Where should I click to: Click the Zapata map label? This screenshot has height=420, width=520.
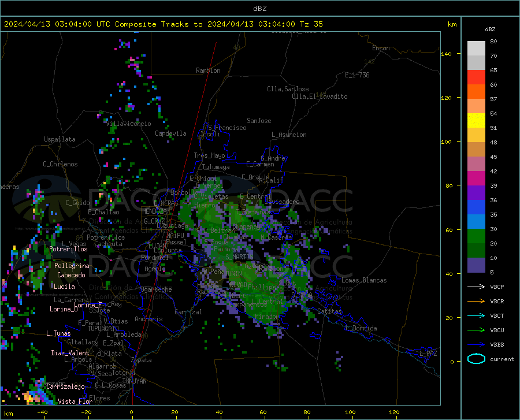142,360
